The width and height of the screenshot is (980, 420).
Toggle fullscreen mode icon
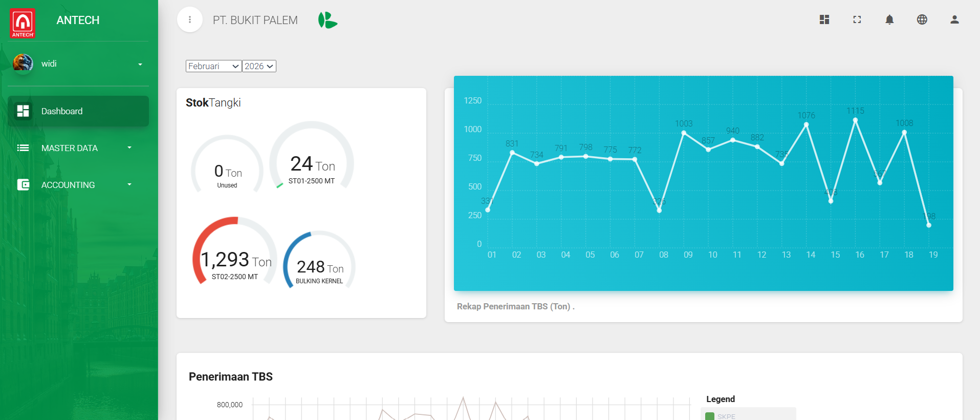(x=857, y=19)
